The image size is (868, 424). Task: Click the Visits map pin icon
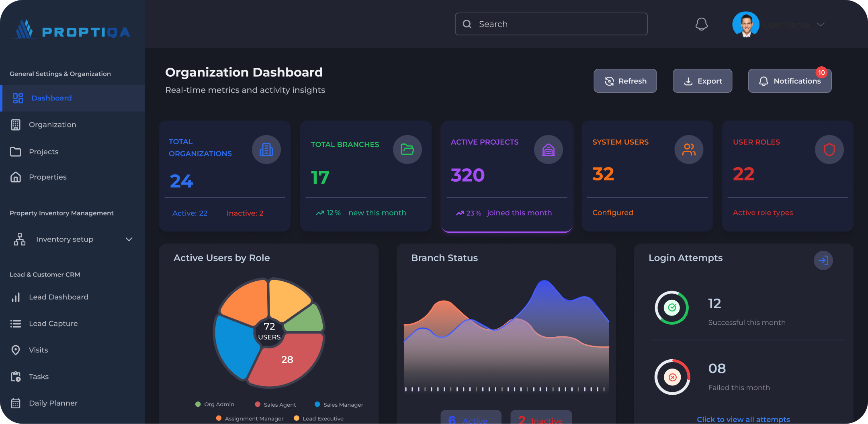[x=16, y=350]
